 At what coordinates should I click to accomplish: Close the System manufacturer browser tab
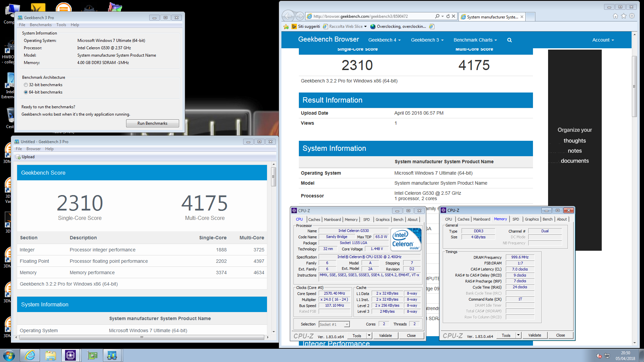point(522,17)
